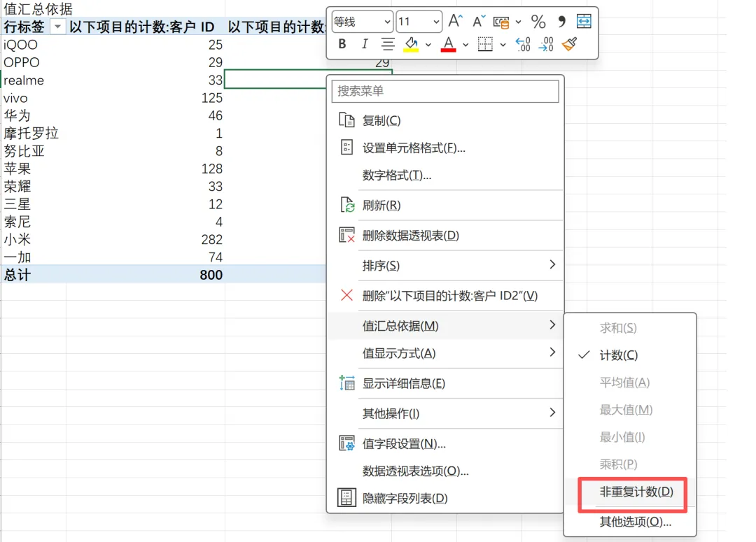Apply percent style format
The height and width of the screenshot is (542, 756).
pyautogui.click(x=538, y=21)
